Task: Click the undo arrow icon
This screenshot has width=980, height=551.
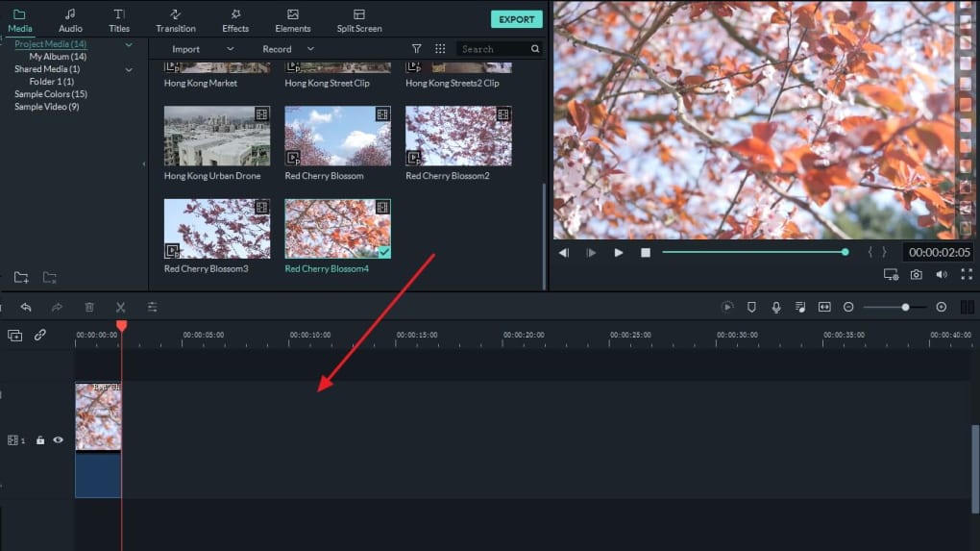Action: (26, 307)
